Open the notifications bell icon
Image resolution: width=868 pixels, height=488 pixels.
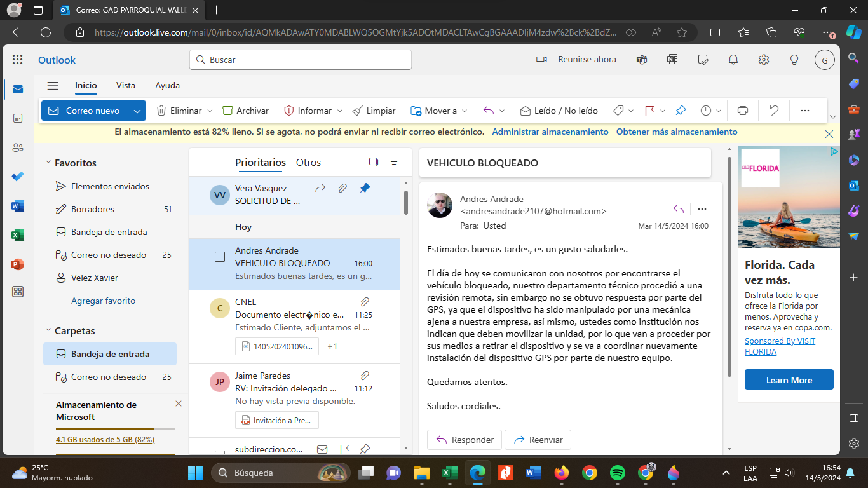click(733, 60)
